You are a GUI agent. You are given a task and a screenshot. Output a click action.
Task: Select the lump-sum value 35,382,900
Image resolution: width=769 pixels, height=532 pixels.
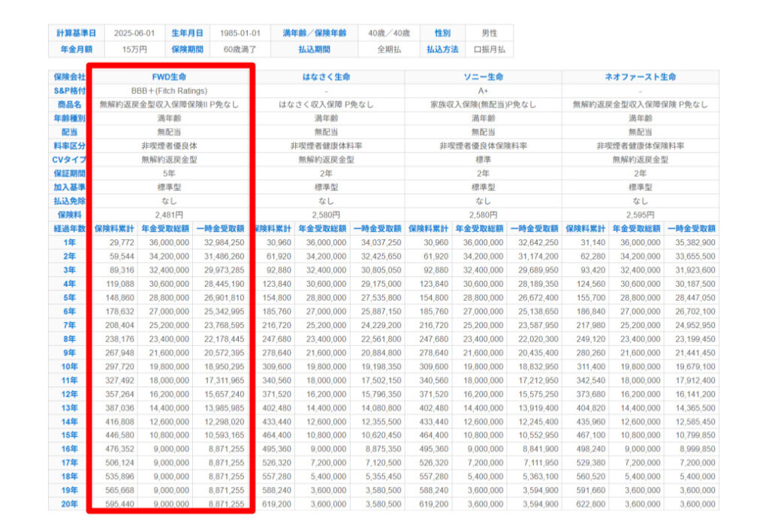(695, 242)
